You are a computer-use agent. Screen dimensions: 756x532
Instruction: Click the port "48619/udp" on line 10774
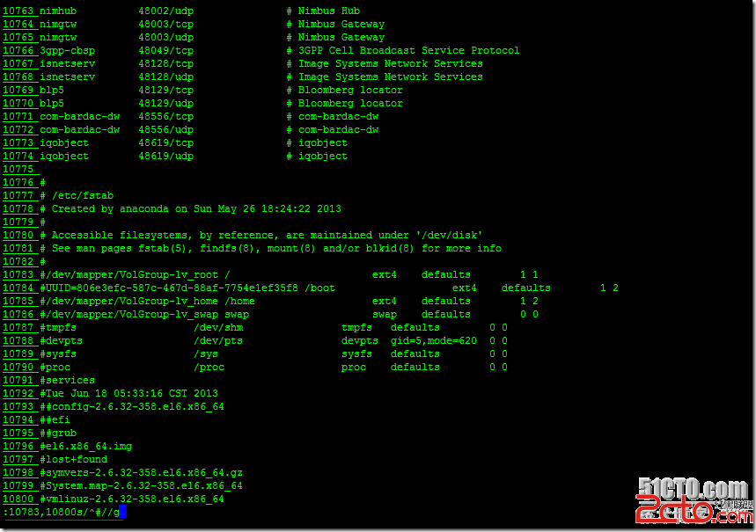(165, 157)
